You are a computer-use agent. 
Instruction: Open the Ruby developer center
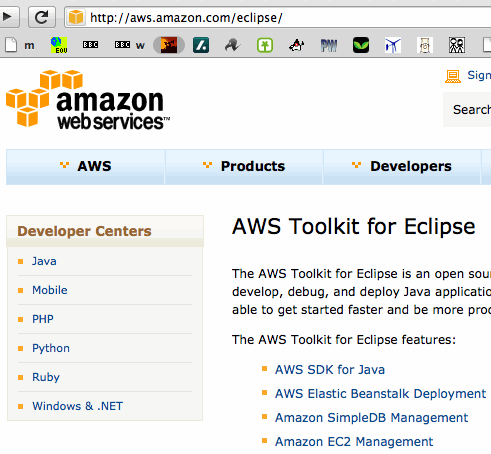coord(46,377)
